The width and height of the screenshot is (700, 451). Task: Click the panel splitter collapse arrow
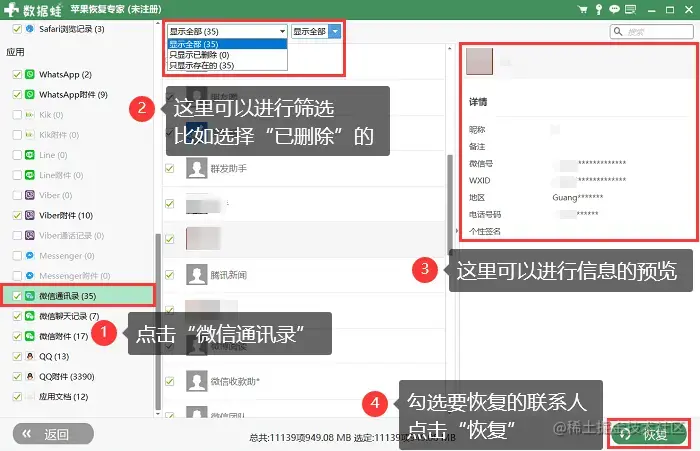coord(456,231)
